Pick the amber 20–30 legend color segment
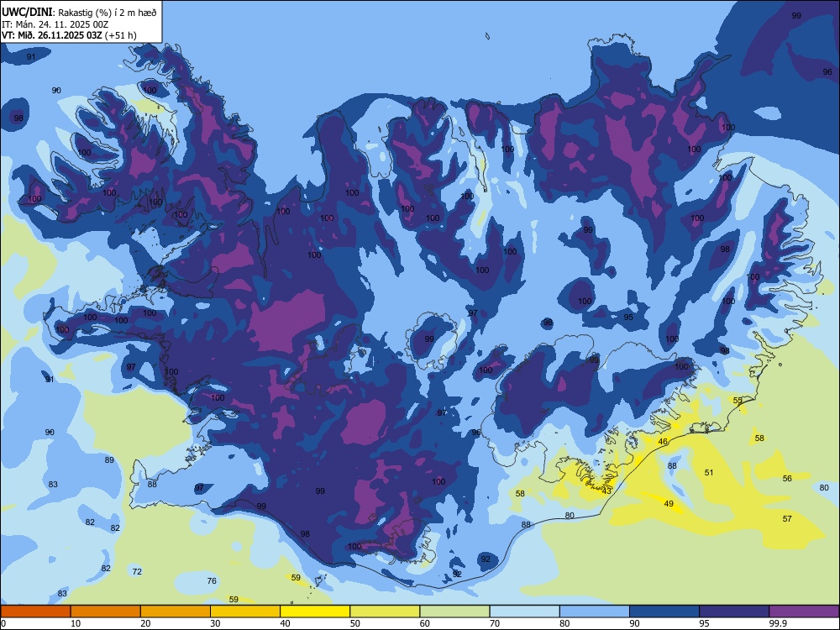Viewport: 840px width, 630px height. point(176,612)
